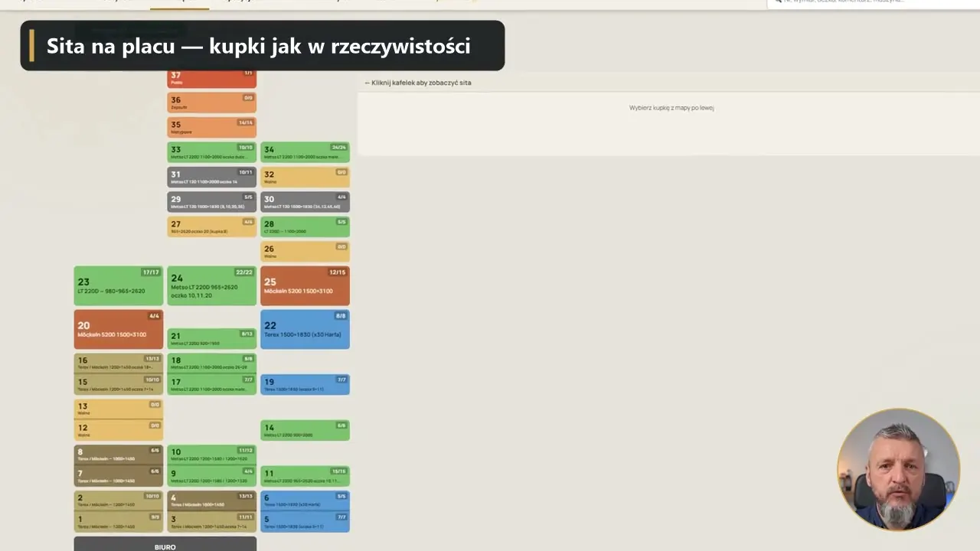
Task: Click the BIURO block on the map
Action: pos(165,544)
